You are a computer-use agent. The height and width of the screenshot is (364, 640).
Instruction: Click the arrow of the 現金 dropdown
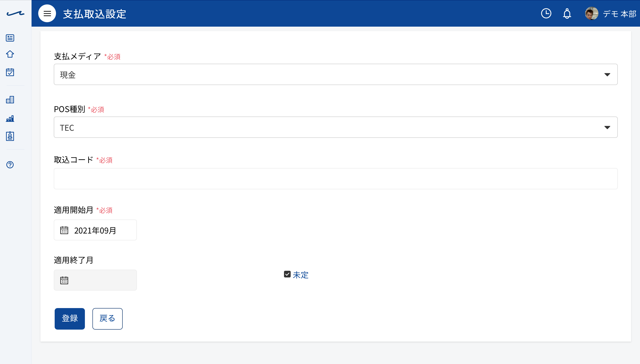point(607,75)
